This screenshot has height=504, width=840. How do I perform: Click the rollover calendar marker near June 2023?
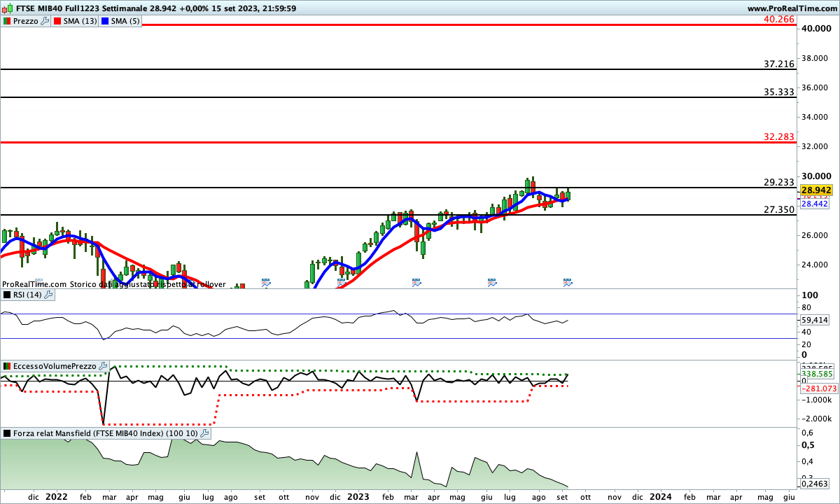492,282
